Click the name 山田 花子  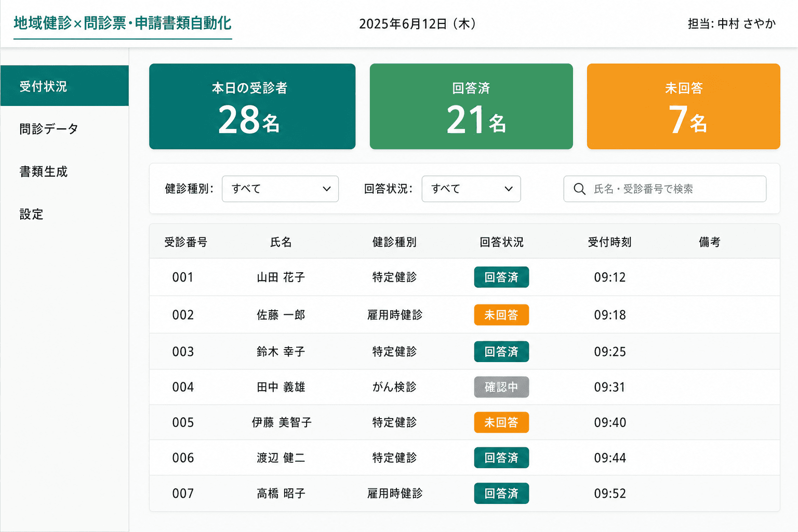coord(281,277)
